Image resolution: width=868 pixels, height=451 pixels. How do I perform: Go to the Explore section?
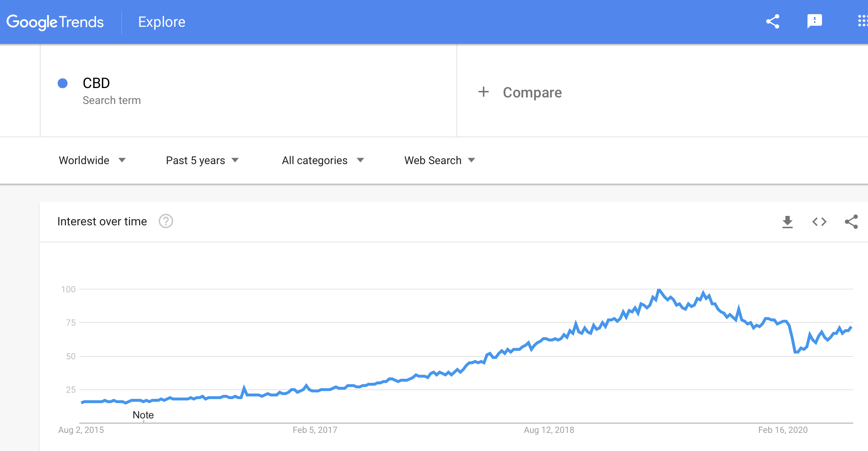162,22
